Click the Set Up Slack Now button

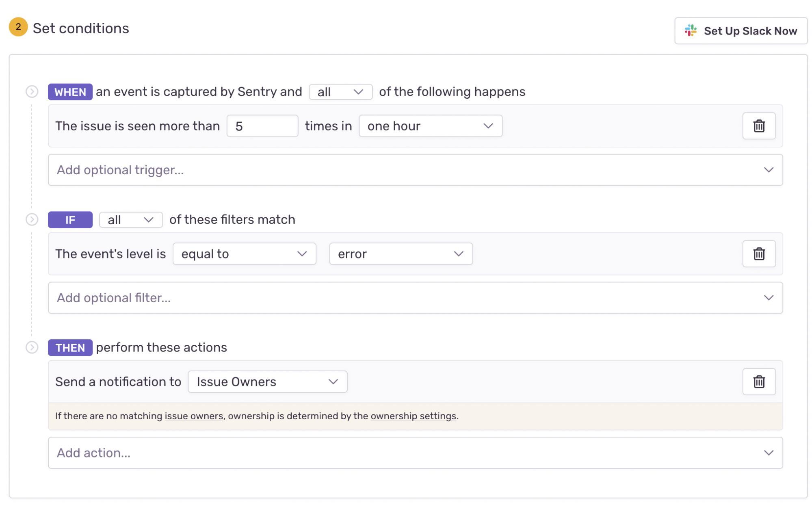741,31
